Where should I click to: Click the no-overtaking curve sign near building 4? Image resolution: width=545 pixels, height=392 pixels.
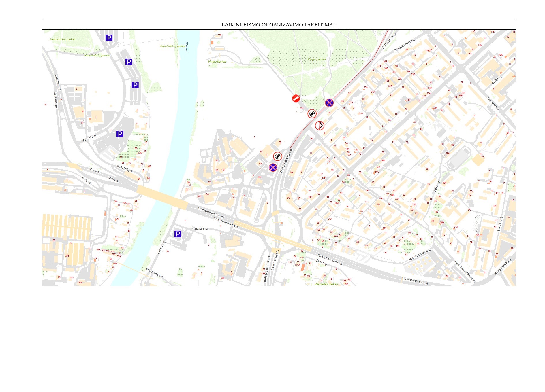[320, 126]
